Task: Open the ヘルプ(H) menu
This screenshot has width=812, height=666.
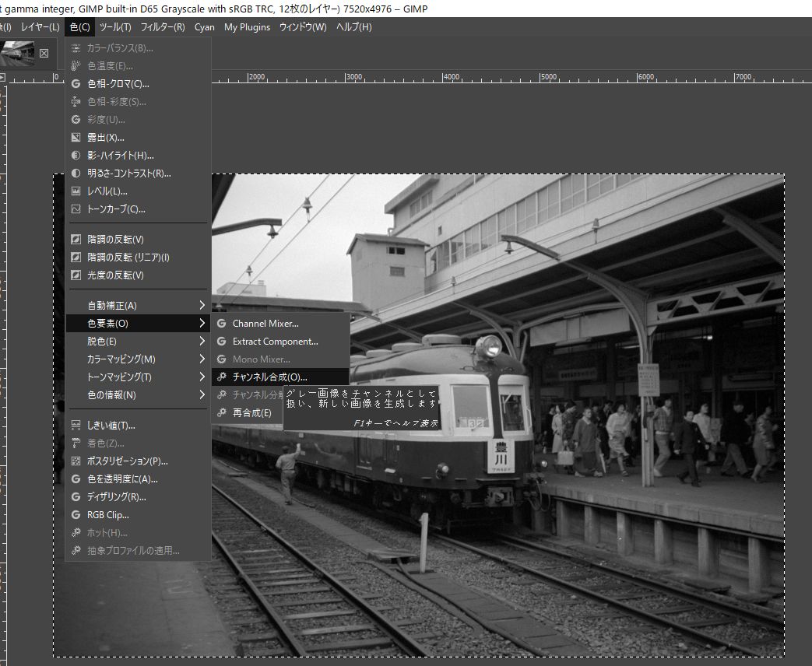Action: tap(353, 27)
